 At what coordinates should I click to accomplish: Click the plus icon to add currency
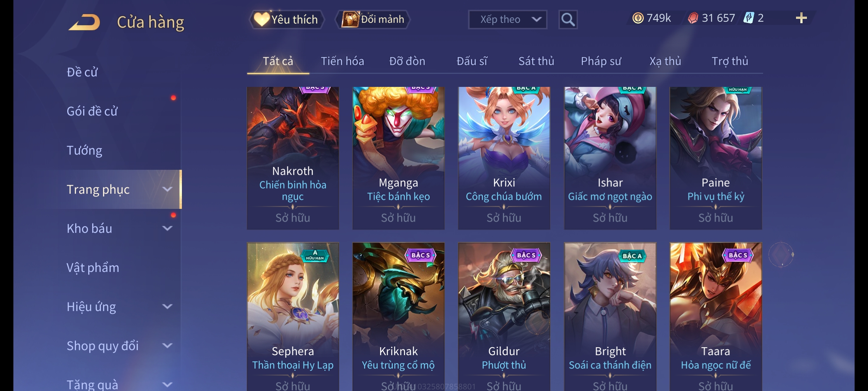click(801, 18)
